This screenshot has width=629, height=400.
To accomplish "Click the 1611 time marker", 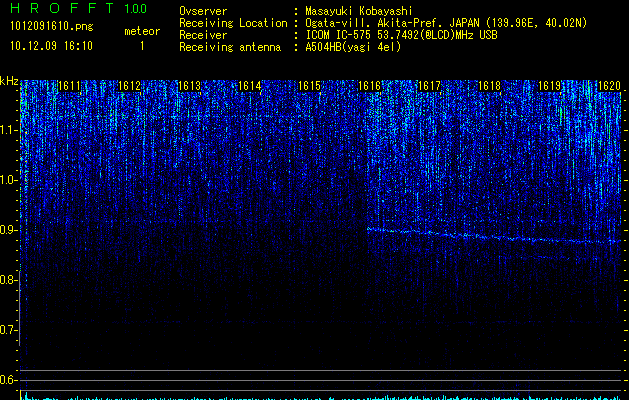I will tap(69, 86).
